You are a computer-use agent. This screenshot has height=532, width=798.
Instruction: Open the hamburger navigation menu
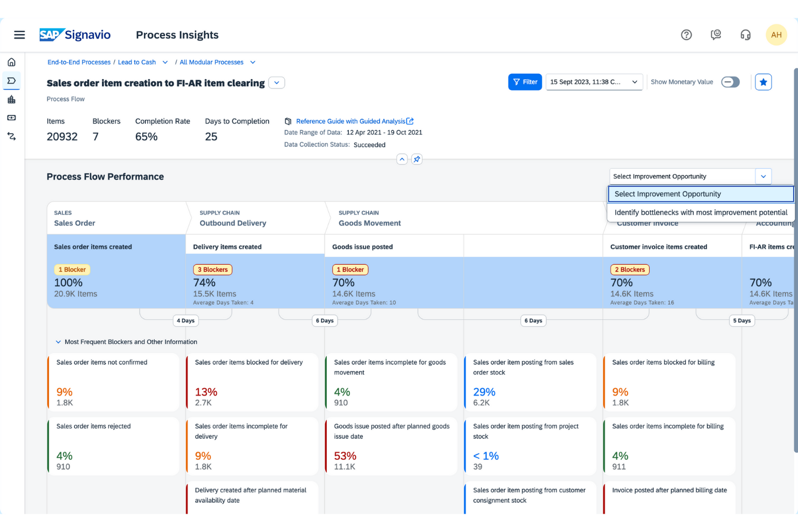click(19, 34)
